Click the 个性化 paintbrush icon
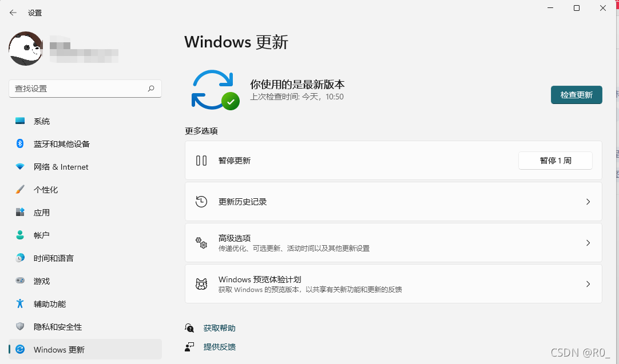Image resolution: width=619 pixels, height=364 pixels. tap(20, 189)
